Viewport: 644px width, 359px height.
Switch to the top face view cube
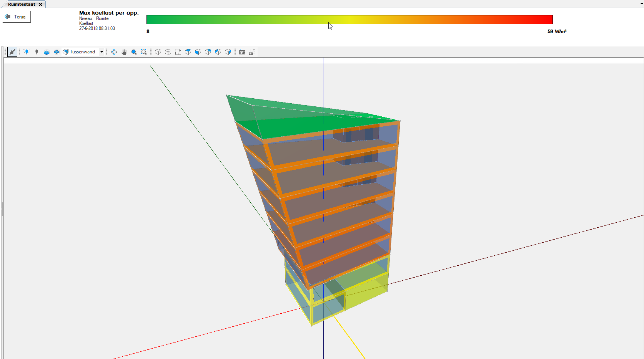(188, 52)
